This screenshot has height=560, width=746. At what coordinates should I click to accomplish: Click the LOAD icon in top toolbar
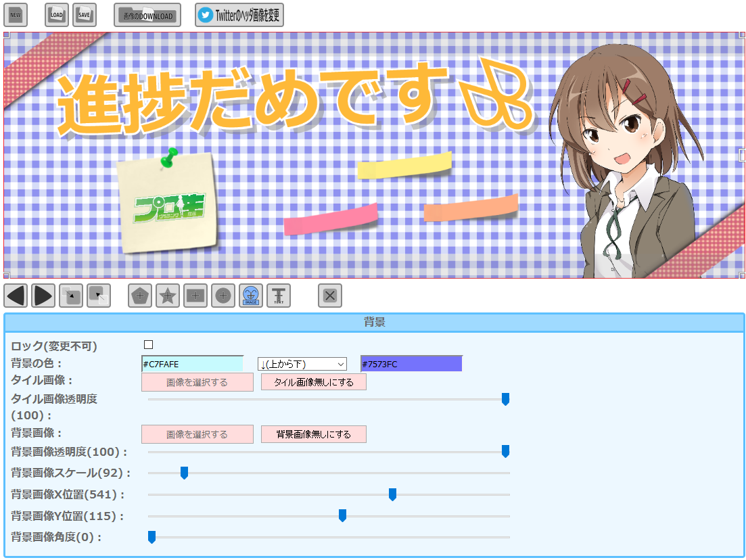(57, 15)
